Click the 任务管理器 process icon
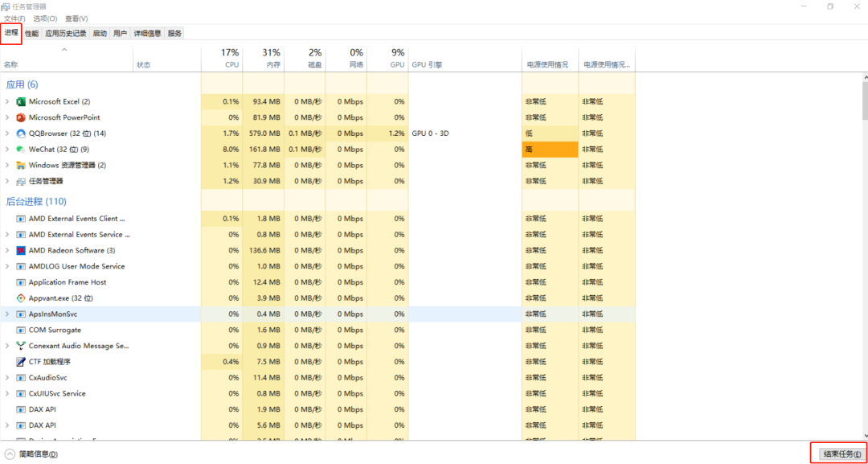Screen dimensions: 868x464 click(21, 181)
